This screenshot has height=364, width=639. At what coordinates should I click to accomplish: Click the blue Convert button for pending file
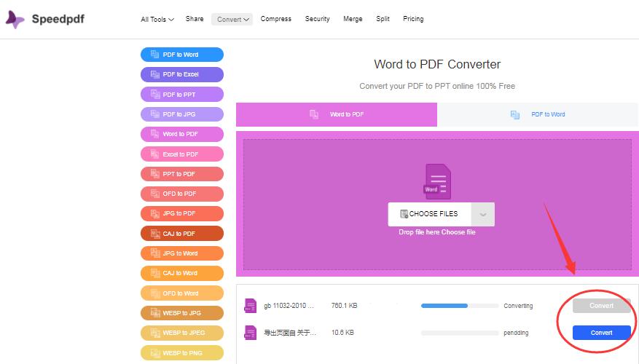pyautogui.click(x=602, y=333)
